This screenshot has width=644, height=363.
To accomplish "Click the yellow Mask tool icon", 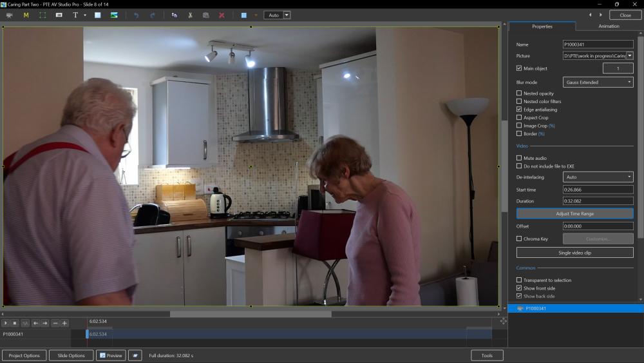I will (26, 15).
